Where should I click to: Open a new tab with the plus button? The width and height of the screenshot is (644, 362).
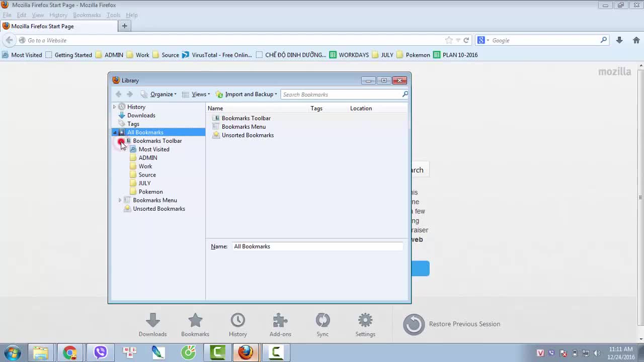point(124,26)
